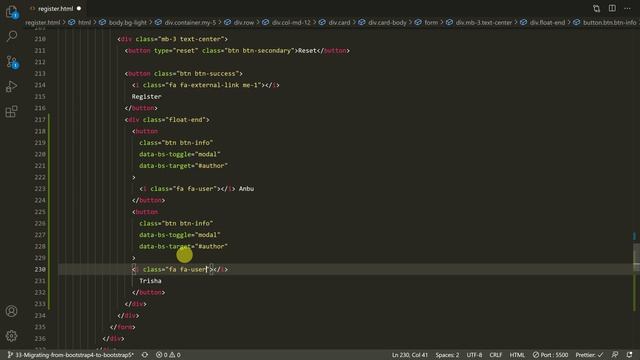Open the Search view
The height and width of the screenshot is (360, 640).
(11, 36)
